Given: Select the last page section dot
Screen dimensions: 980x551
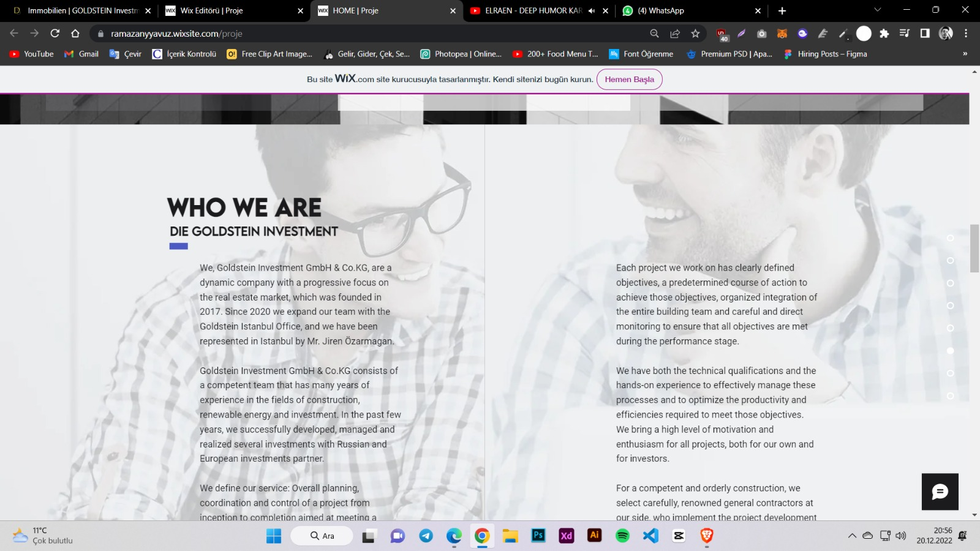Looking at the screenshot, I should point(951,396).
